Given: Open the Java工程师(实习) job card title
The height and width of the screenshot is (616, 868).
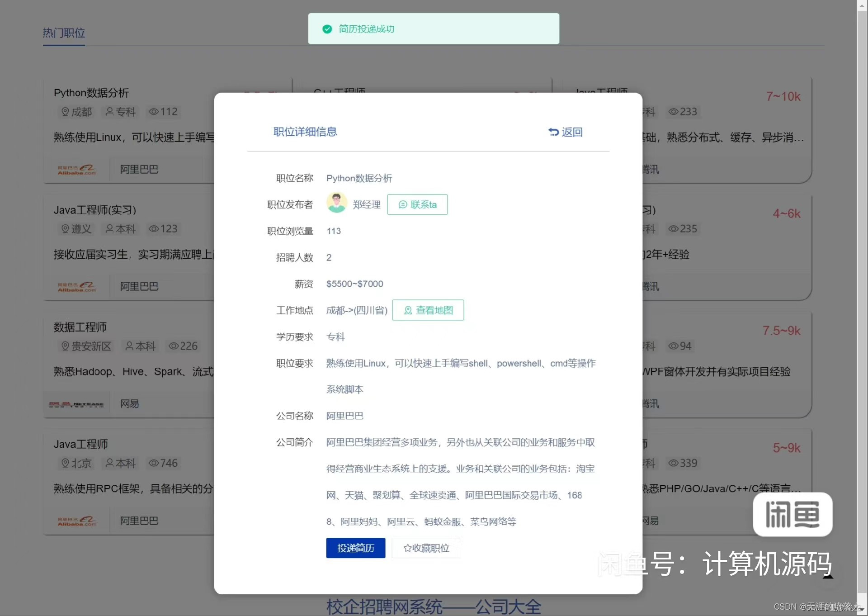Looking at the screenshot, I should [x=95, y=210].
